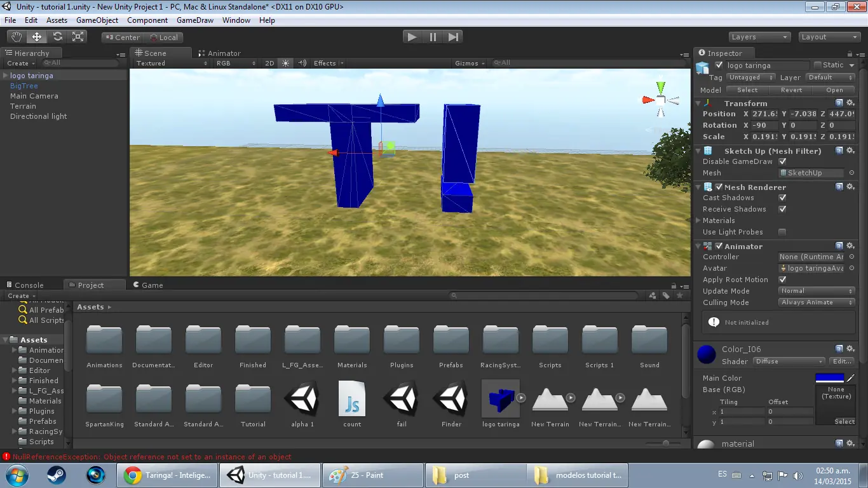Open the Layout dropdown
This screenshot has height=488, width=868.
[x=829, y=37]
